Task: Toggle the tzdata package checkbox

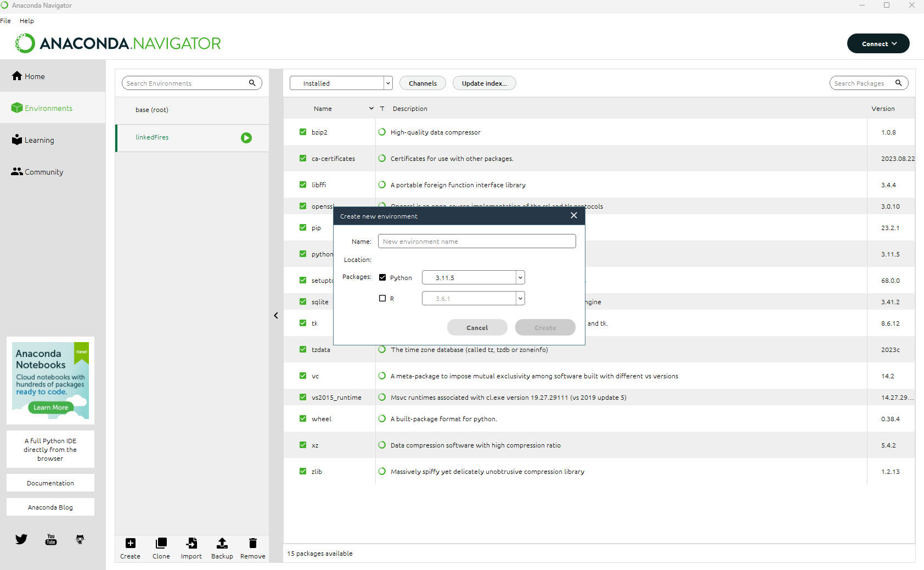Action: (x=303, y=349)
